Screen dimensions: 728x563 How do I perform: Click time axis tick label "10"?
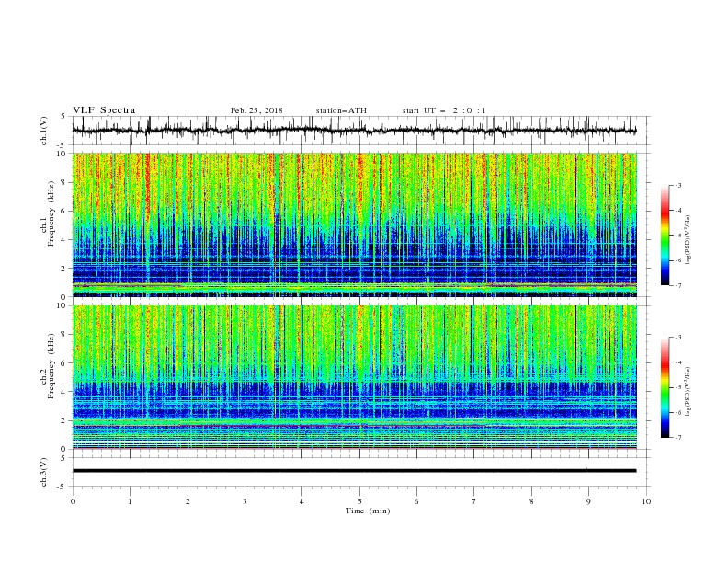point(646,501)
